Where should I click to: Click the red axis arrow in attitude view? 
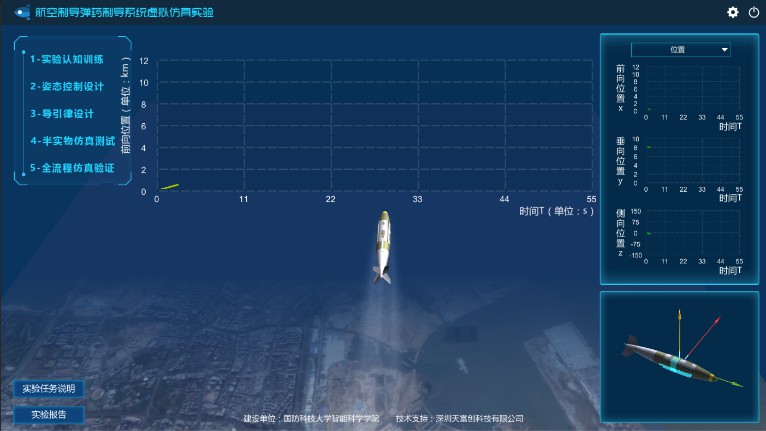tap(702, 337)
